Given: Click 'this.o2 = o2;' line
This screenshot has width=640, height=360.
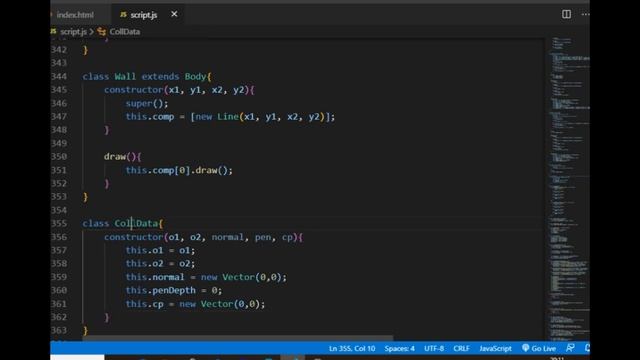Looking at the screenshot, I should point(160,263).
